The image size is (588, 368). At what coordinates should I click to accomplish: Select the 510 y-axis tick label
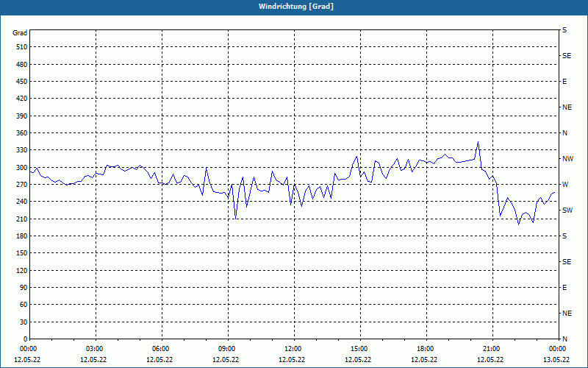pyautogui.click(x=22, y=47)
